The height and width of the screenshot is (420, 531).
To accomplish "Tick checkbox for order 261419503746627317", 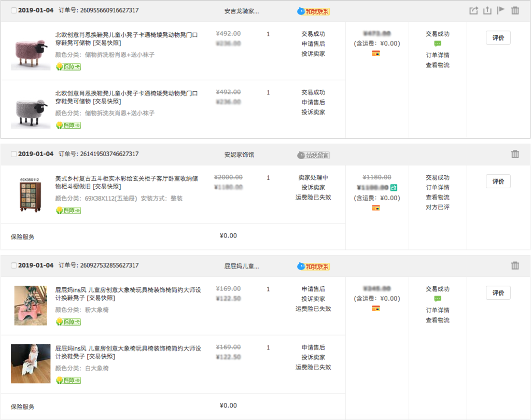I will click(x=13, y=155).
